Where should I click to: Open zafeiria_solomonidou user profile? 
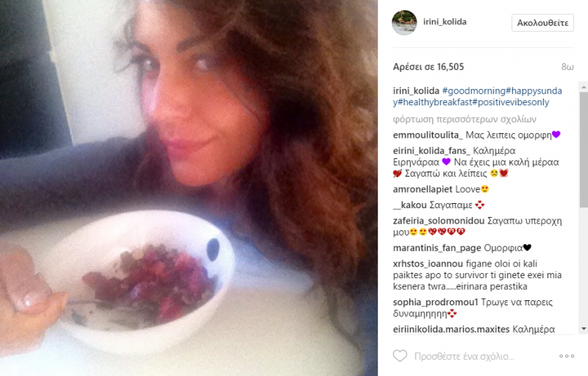click(439, 221)
